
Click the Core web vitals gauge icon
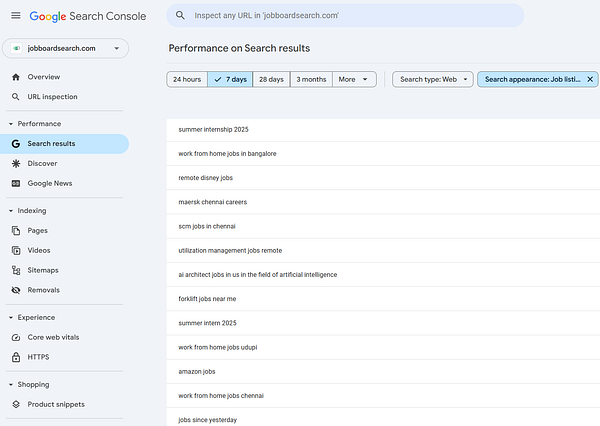(16, 337)
